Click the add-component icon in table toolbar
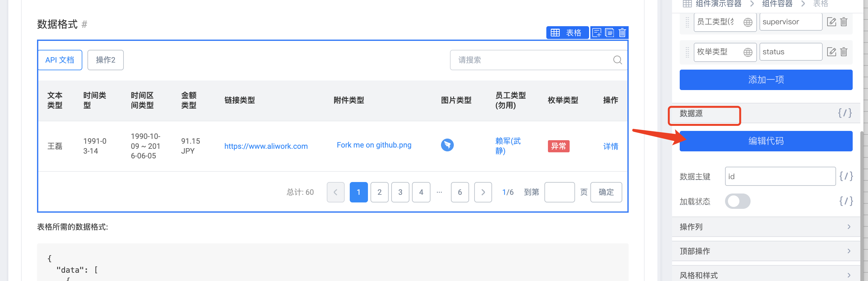868x281 pixels. pos(597,33)
